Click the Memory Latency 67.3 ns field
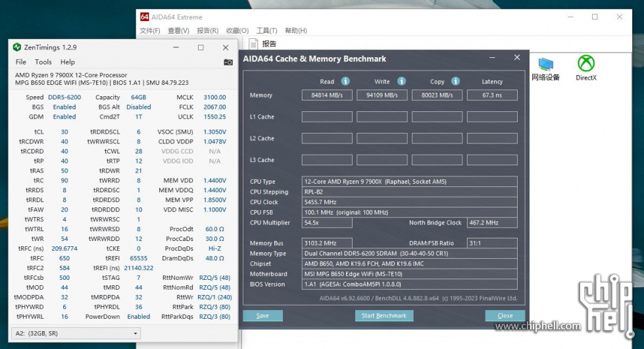The width and height of the screenshot is (644, 349). pos(492,95)
